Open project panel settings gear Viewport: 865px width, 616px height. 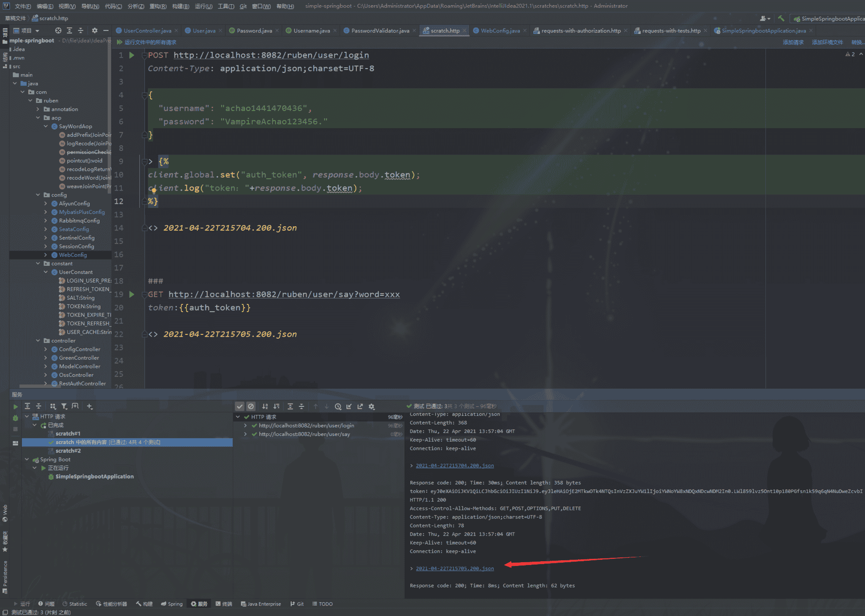point(94,30)
